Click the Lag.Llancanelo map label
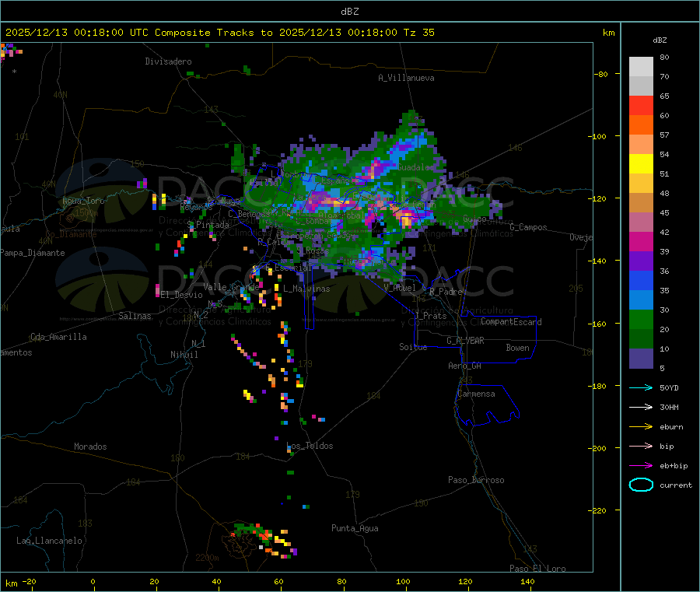The height and width of the screenshot is (592, 700). point(50,541)
